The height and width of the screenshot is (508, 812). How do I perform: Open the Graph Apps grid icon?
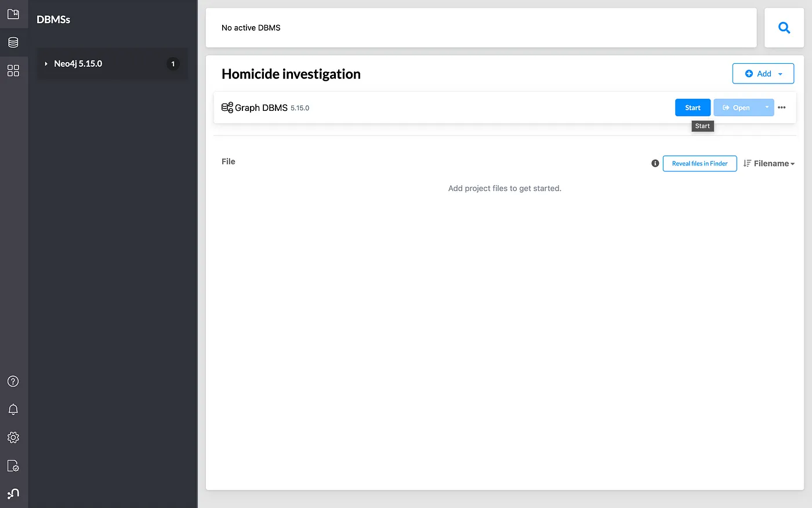[x=13, y=70]
